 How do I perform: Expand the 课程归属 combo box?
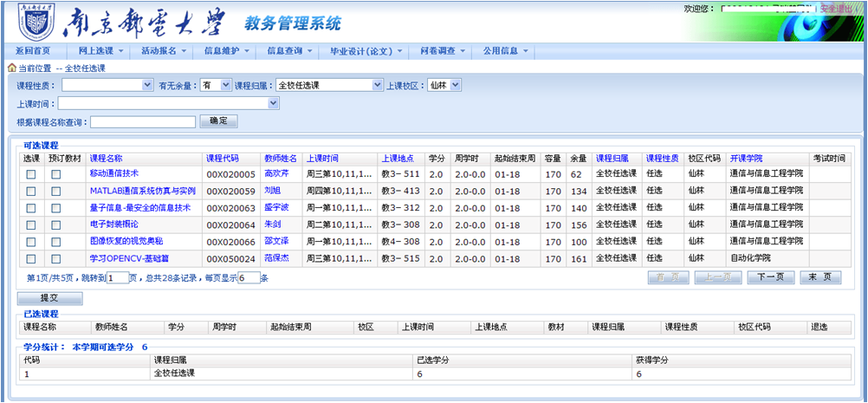329,86
